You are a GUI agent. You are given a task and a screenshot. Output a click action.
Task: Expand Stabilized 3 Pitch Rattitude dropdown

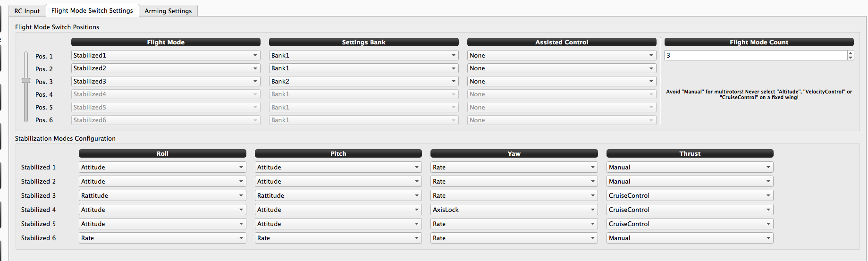click(338, 195)
